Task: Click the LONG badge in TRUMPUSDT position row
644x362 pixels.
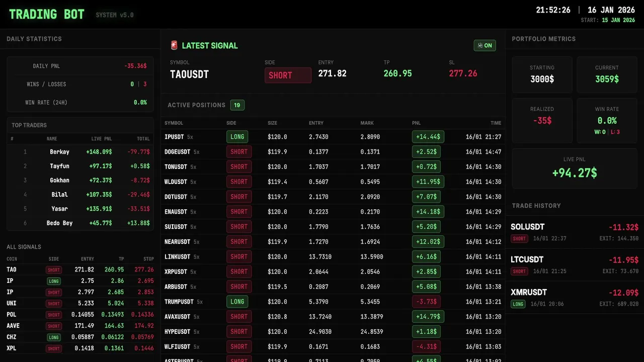Action: click(237, 302)
